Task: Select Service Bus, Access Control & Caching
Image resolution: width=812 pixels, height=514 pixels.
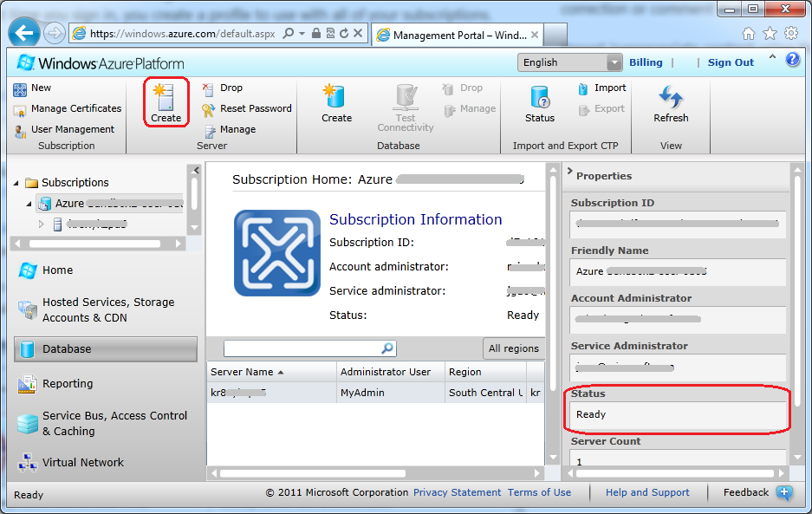Action: click(107, 423)
